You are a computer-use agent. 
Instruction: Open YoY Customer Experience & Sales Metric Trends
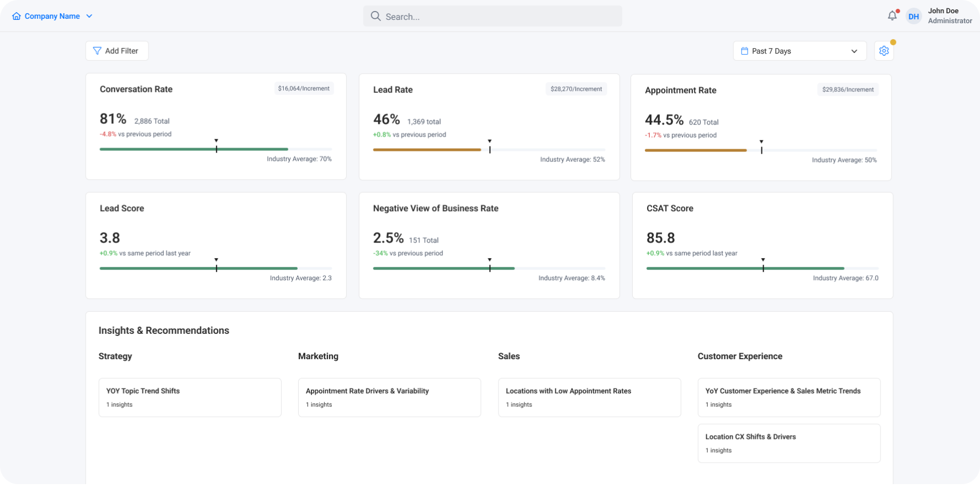point(788,397)
